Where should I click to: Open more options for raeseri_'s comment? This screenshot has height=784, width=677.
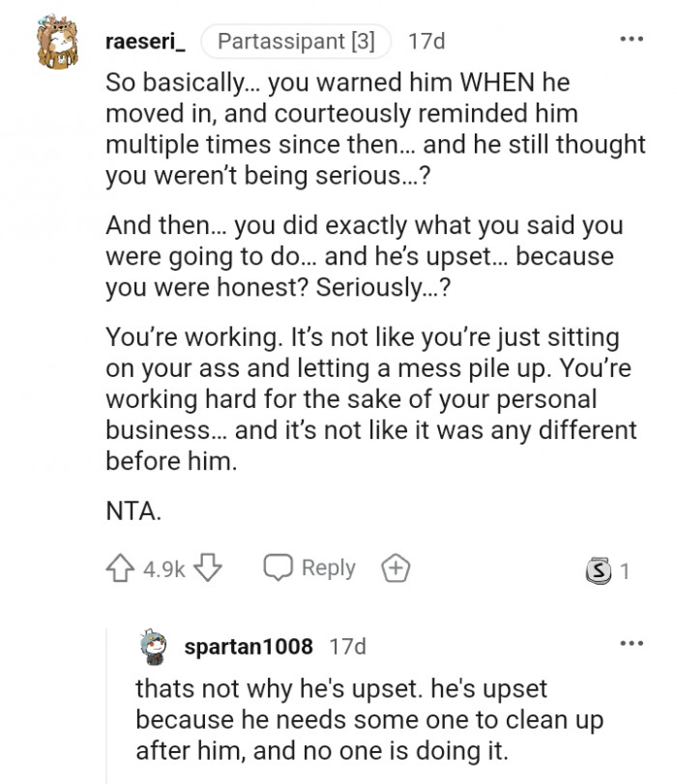tap(631, 40)
